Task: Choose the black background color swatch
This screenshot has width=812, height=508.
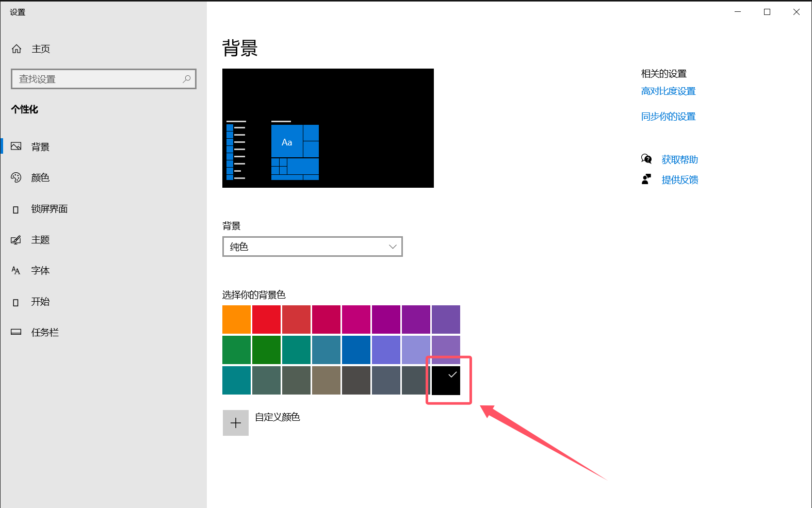Action: (446, 381)
